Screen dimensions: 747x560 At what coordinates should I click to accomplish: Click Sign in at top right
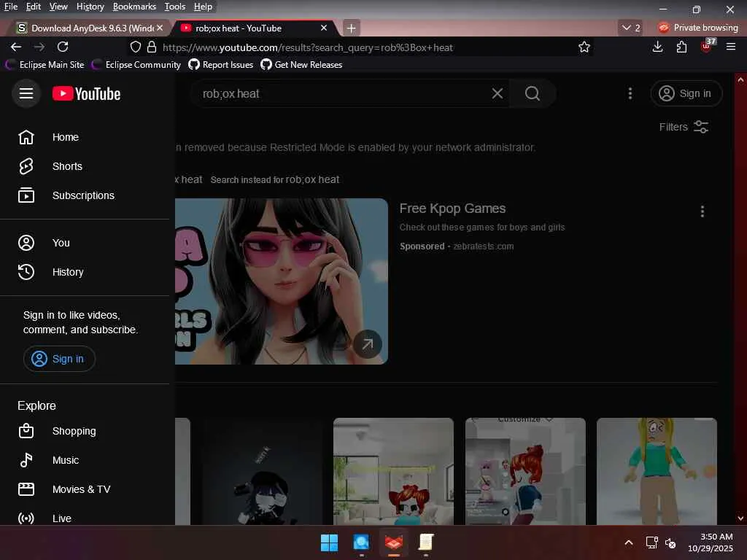(x=686, y=93)
